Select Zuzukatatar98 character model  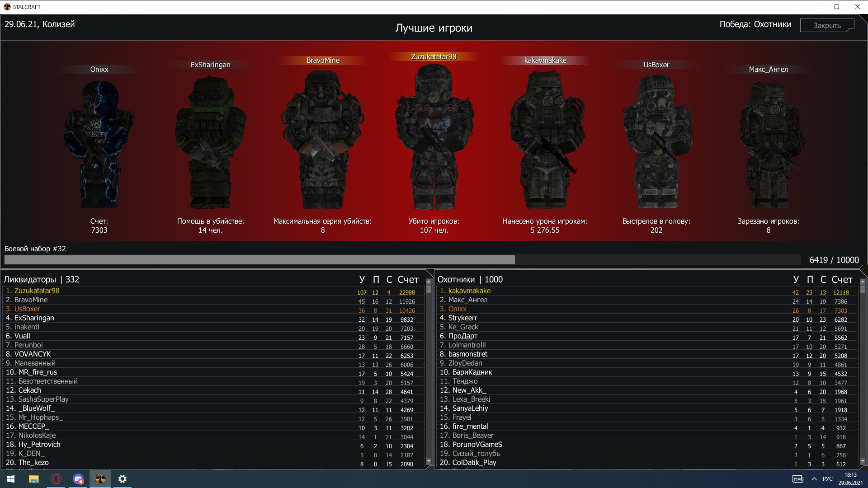pyautogui.click(x=434, y=136)
